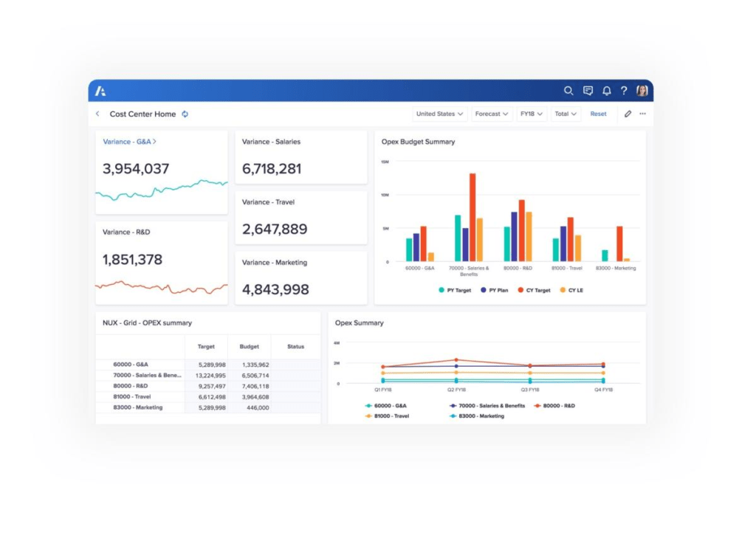Open the FY18 time dropdown
This screenshot has height=538, width=756.
tap(532, 114)
